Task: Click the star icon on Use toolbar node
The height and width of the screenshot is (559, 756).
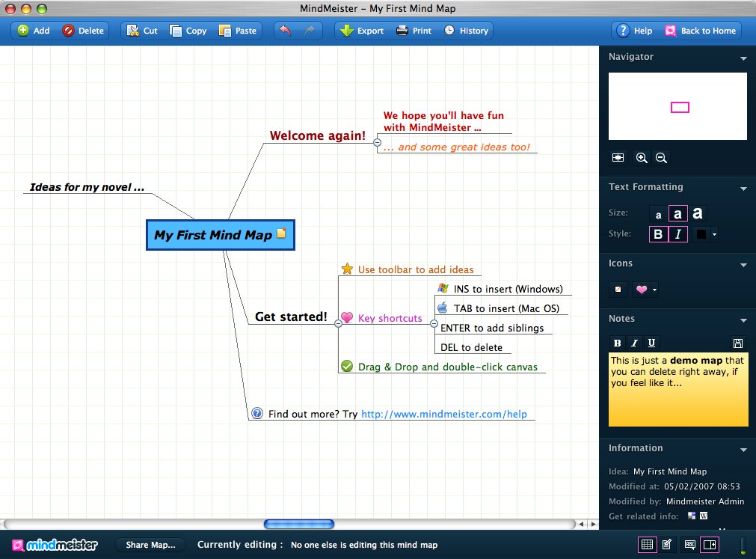Action: click(347, 269)
